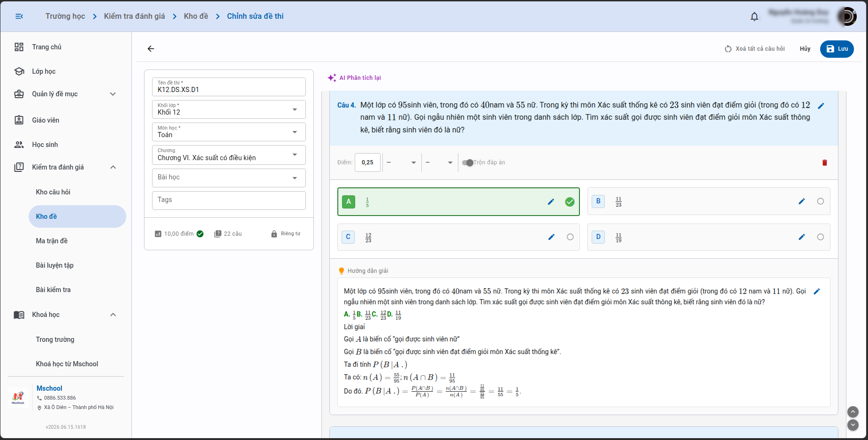Go to Trường học breadcrumb
The height and width of the screenshot is (440, 868).
(x=65, y=16)
